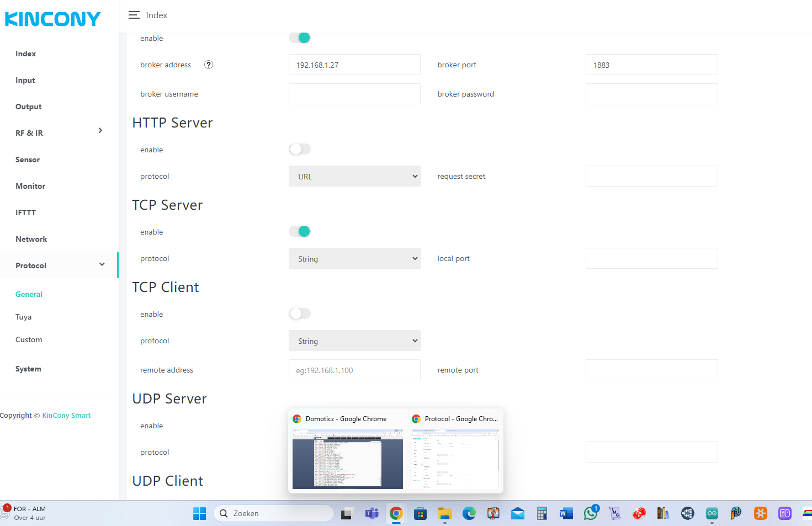Click the broker address help question icon
This screenshot has height=526, width=812.
[x=209, y=65]
